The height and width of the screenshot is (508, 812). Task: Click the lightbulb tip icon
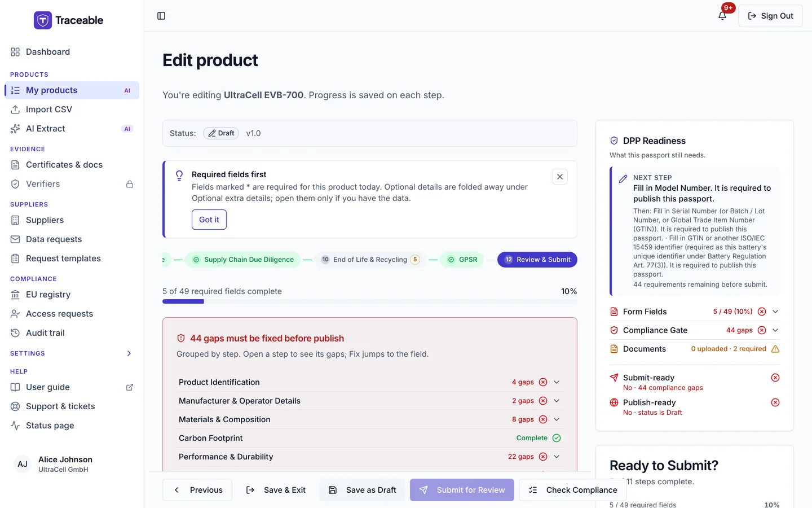click(179, 176)
